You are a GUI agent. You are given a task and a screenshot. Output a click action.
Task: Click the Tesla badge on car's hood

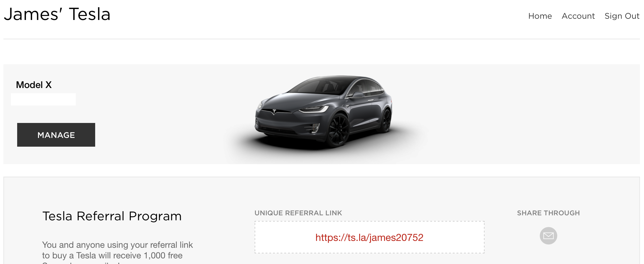(274, 111)
